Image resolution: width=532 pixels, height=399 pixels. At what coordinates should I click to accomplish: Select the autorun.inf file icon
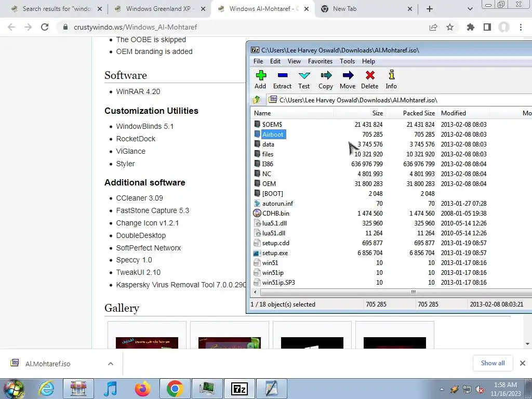[257, 203]
